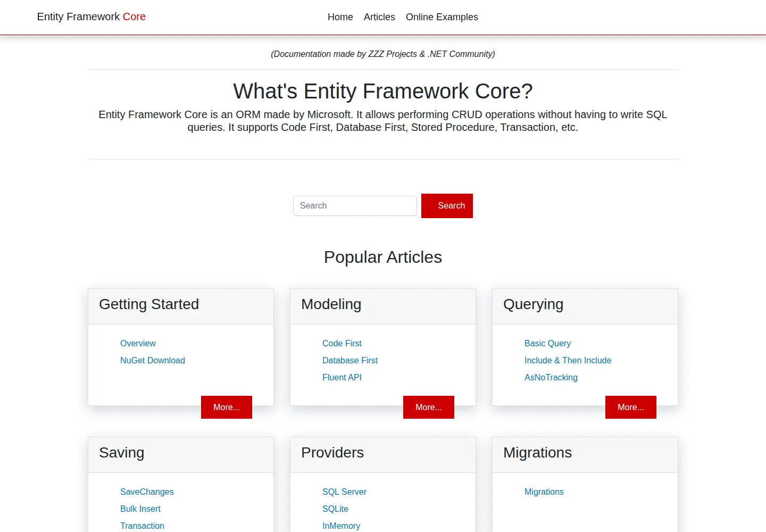The width and height of the screenshot is (766, 532).
Task: Open the SQL Server provider link
Action: (344, 492)
